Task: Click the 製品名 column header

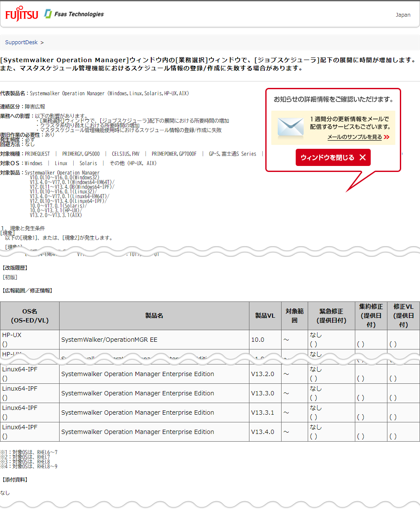Action: (x=154, y=316)
